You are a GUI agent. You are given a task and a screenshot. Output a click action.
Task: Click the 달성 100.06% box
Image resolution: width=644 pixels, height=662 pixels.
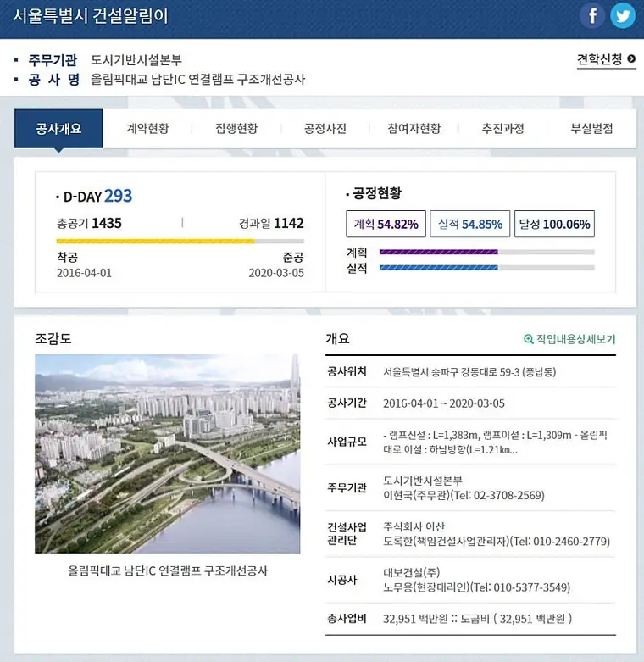click(x=554, y=224)
